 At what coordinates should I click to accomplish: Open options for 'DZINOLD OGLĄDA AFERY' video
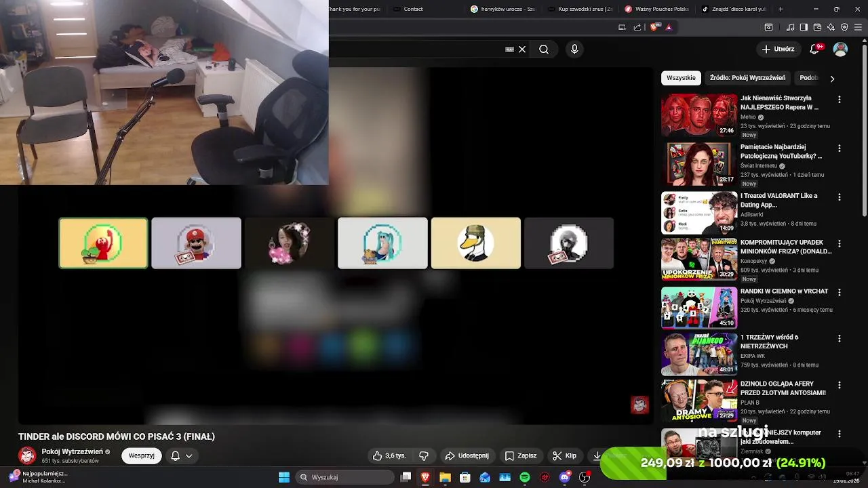(x=840, y=385)
